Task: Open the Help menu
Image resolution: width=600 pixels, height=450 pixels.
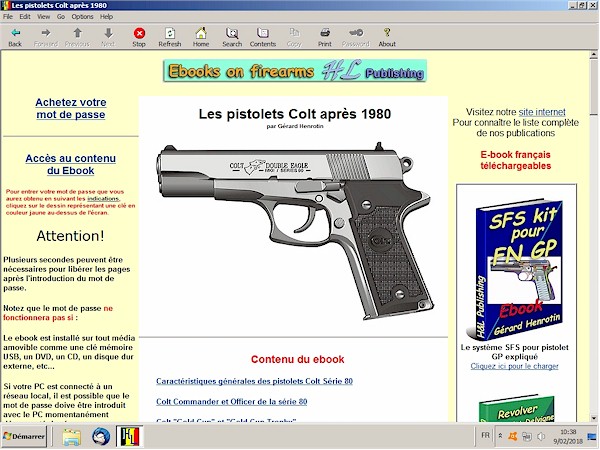Action: point(106,17)
